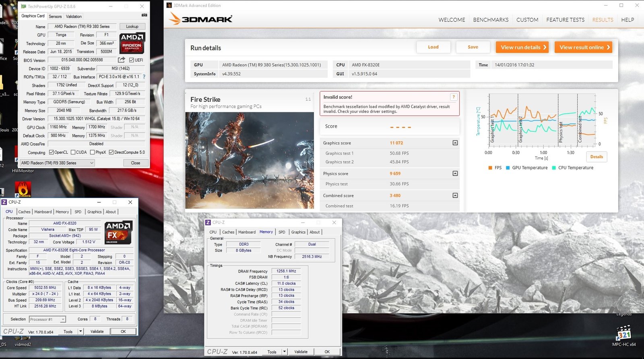644x359 pixels.
Task: Enable the CUDA checkbox
Action: (x=73, y=152)
